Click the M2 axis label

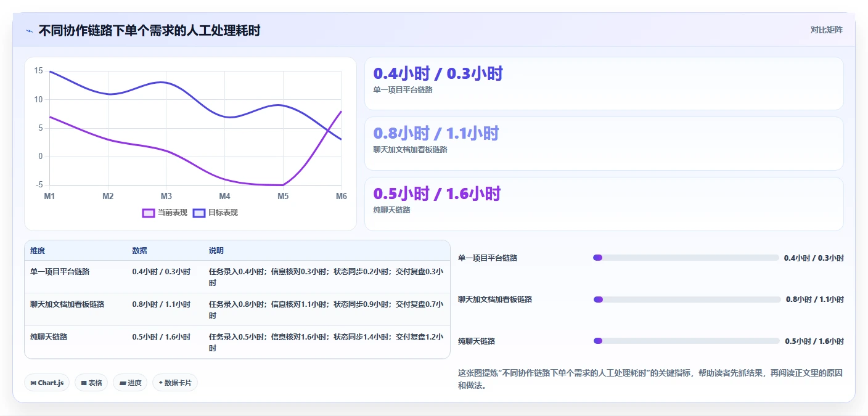[108, 196]
